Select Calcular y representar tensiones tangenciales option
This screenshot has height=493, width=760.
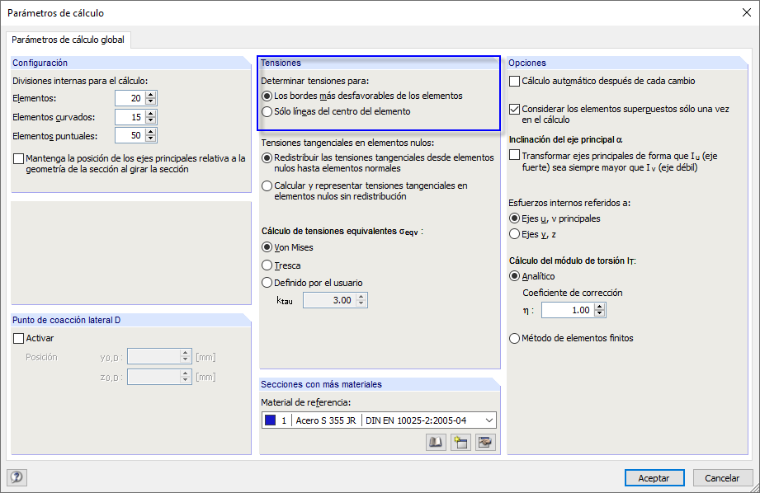tap(267, 186)
